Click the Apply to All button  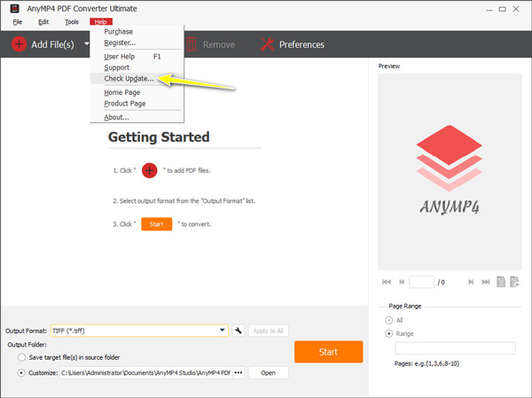268,331
